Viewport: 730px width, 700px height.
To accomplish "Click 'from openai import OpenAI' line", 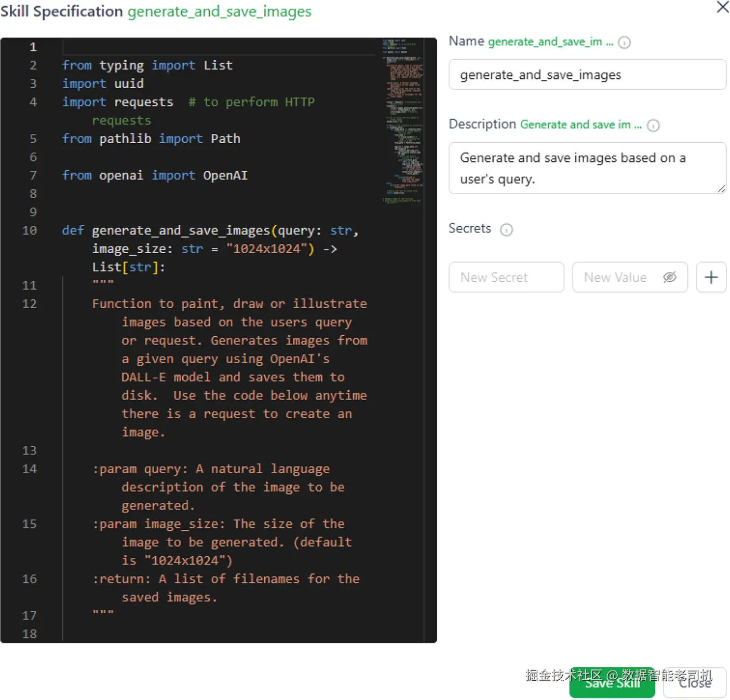I will (x=155, y=175).
